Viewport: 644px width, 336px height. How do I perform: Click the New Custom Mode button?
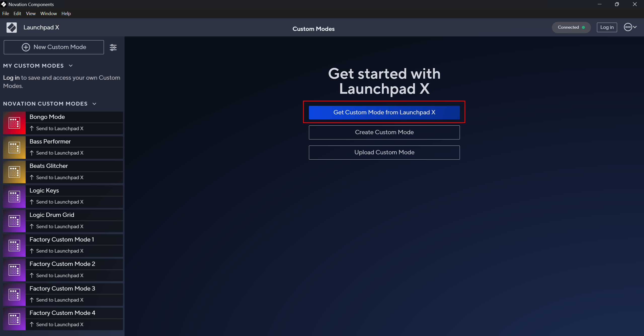pos(54,47)
